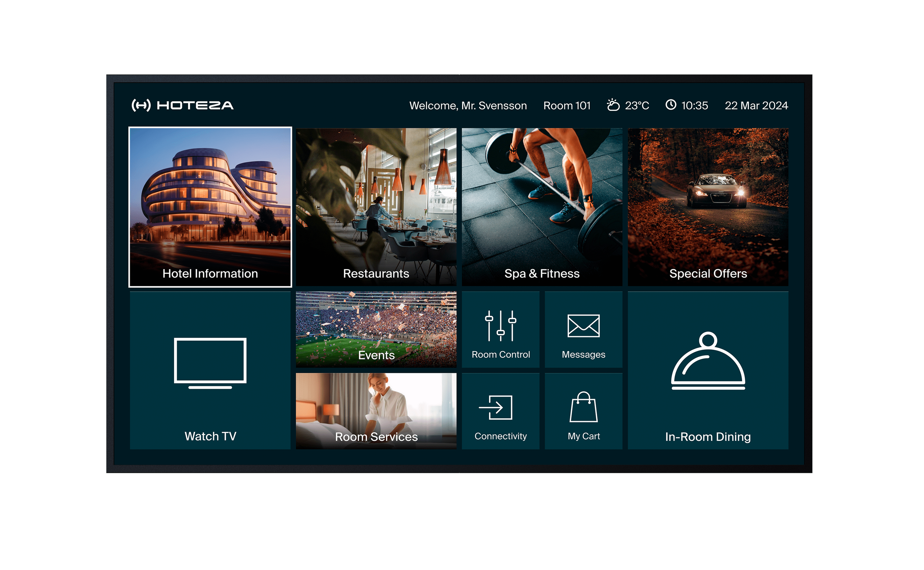Viewport: 924px width, 570px height.
Task: Open Room Control sliders icon
Action: click(500, 326)
